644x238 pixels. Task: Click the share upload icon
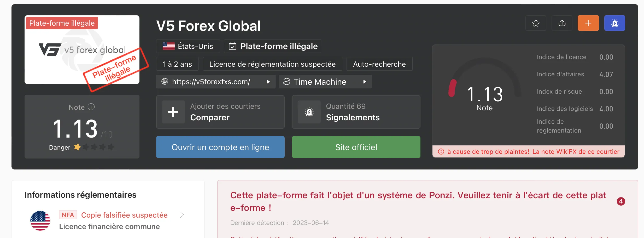(562, 23)
